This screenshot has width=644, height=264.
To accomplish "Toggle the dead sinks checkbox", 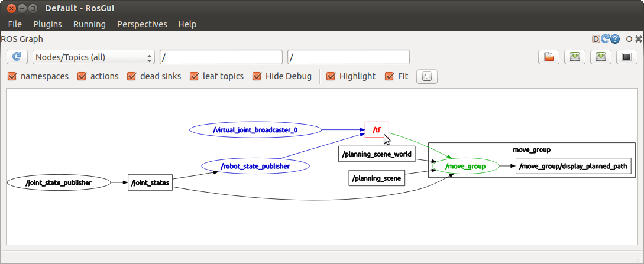I will click(x=132, y=76).
